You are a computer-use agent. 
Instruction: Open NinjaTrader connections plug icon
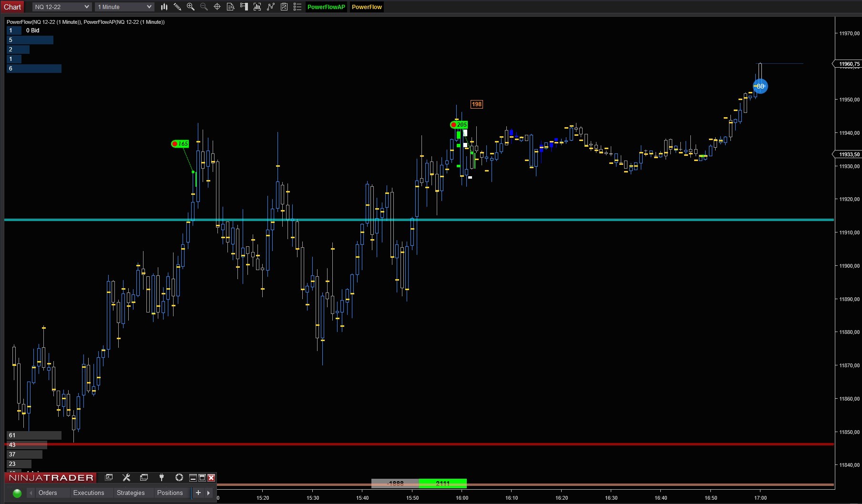pyautogui.click(x=162, y=477)
